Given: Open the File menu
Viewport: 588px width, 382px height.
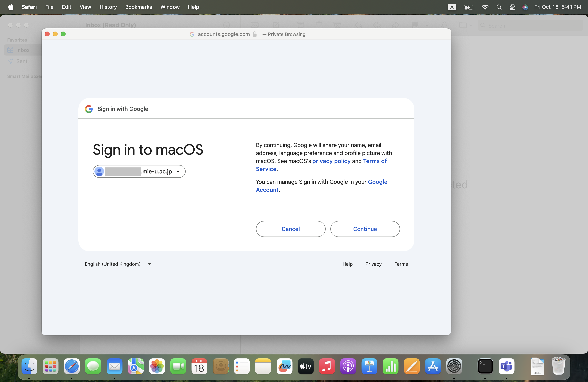Looking at the screenshot, I should pos(49,7).
